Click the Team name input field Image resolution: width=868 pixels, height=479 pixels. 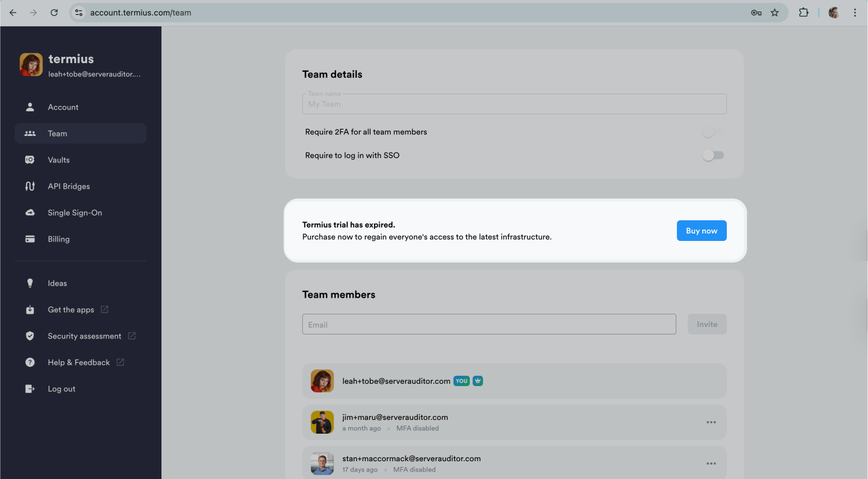pos(515,104)
